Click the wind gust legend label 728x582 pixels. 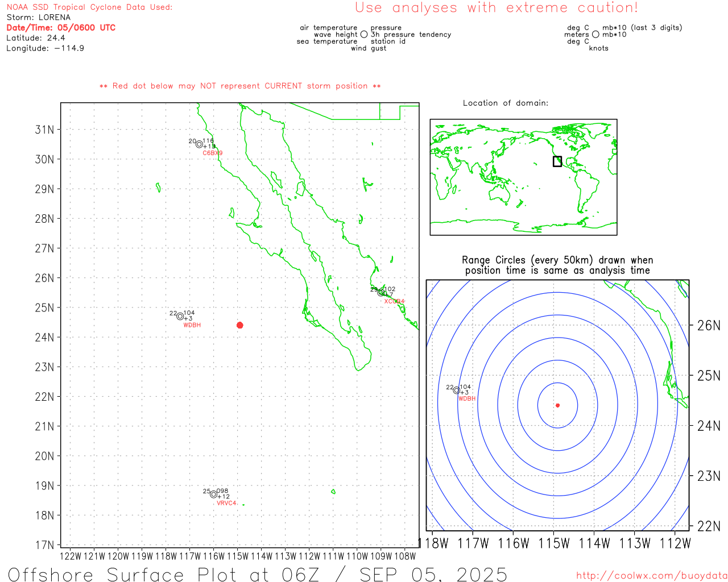369,48
